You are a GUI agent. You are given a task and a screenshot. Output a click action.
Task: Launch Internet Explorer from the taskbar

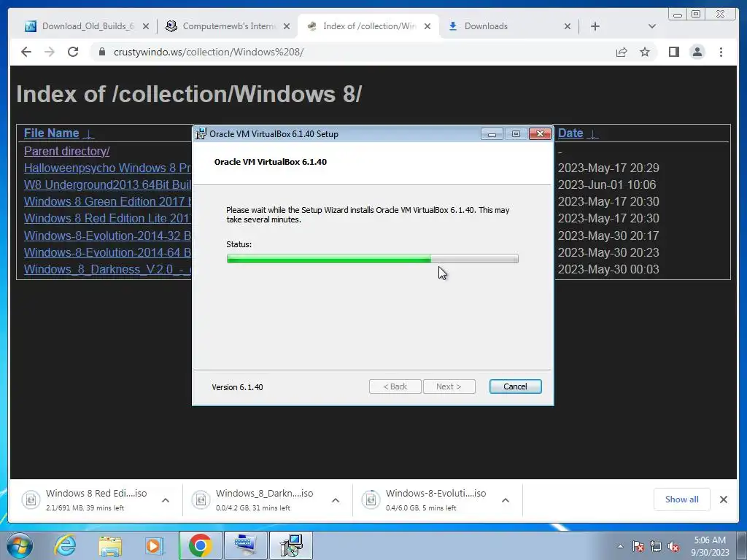coord(65,545)
